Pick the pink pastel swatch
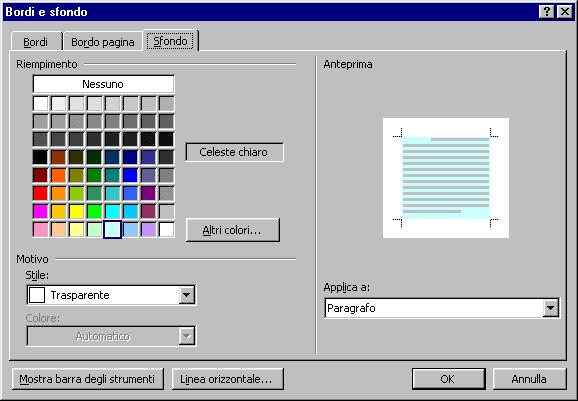The width and height of the screenshot is (578, 401). (40, 230)
